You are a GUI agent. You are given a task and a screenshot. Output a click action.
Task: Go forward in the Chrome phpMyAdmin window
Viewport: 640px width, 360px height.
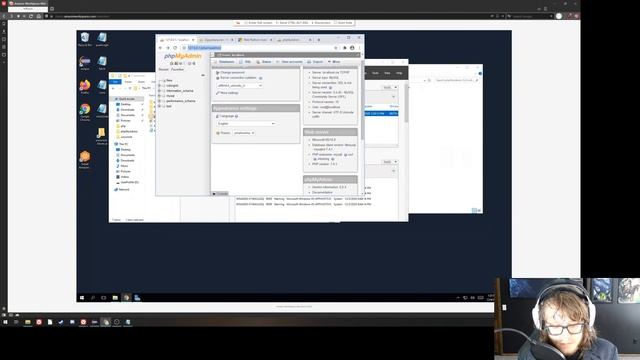click(x=168, y=48)
